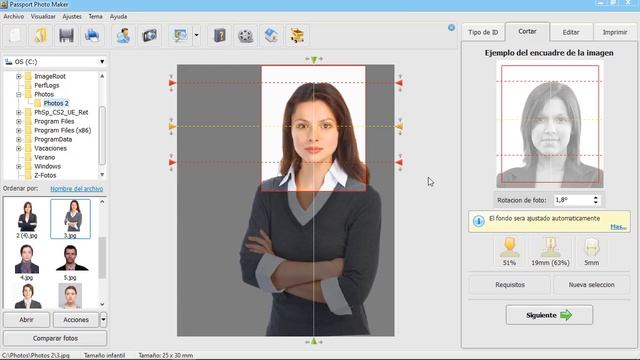Click the right red top-of-head line marker

[x=399, y=83]
